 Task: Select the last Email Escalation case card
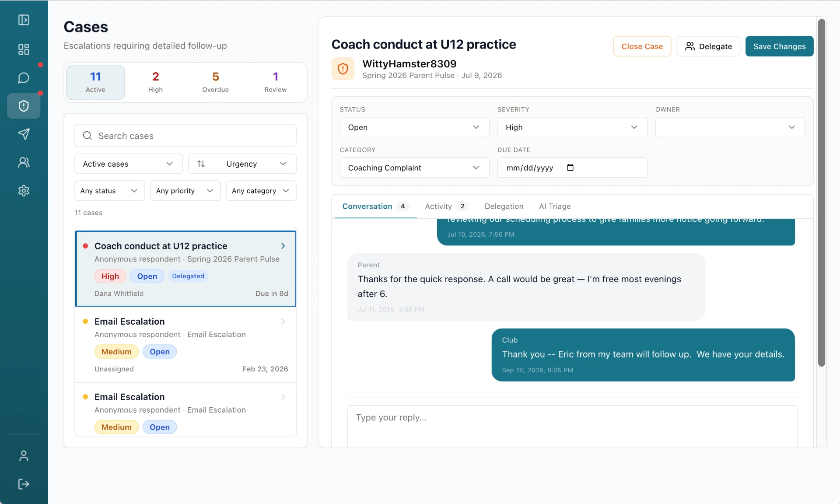pos(185,410)
